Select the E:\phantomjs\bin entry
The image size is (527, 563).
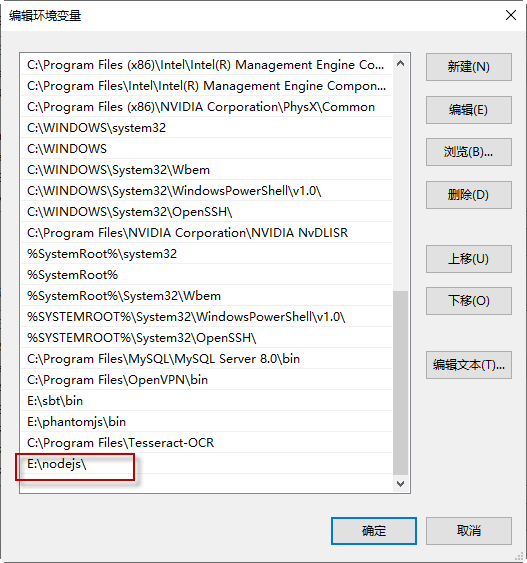(x=206, y=422)
